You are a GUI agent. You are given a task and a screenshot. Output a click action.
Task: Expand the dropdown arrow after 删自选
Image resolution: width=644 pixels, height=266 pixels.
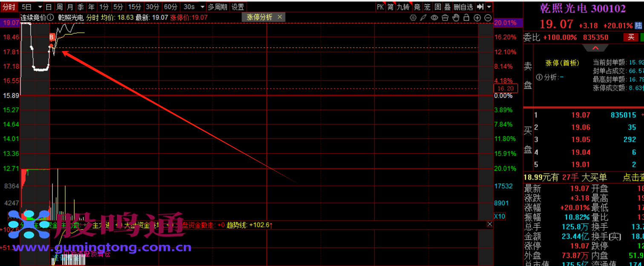coord(489,7)
